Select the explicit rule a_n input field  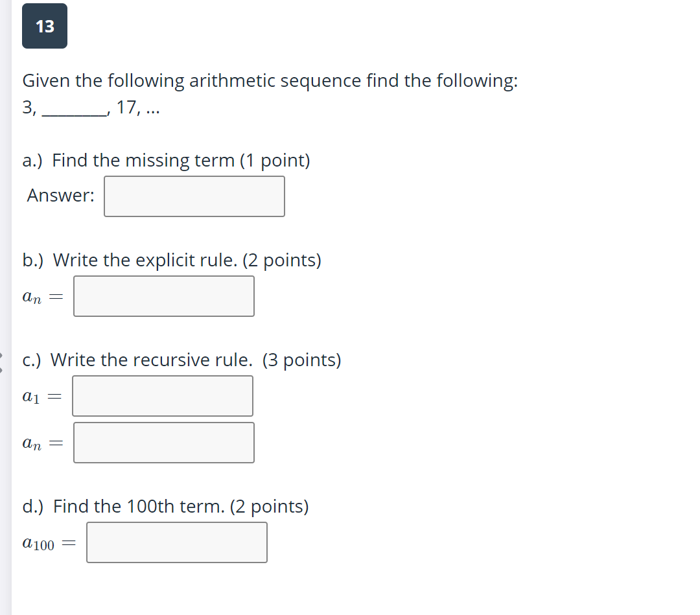click(164, 296)
